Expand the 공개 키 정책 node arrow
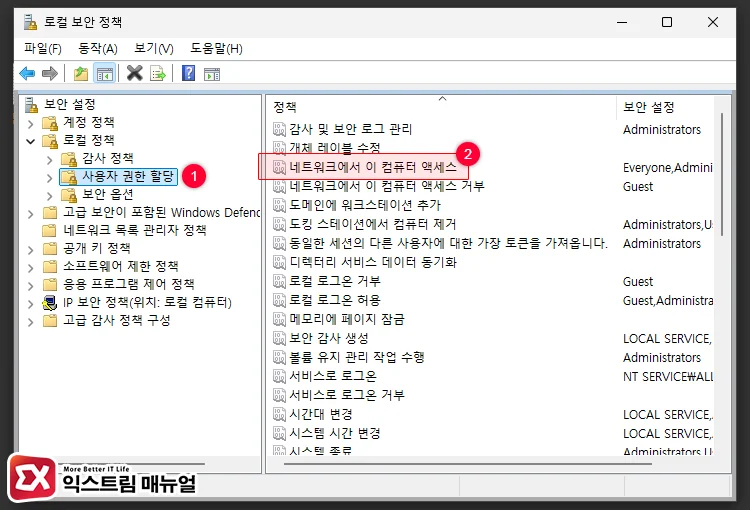 [x=31, y=250]
